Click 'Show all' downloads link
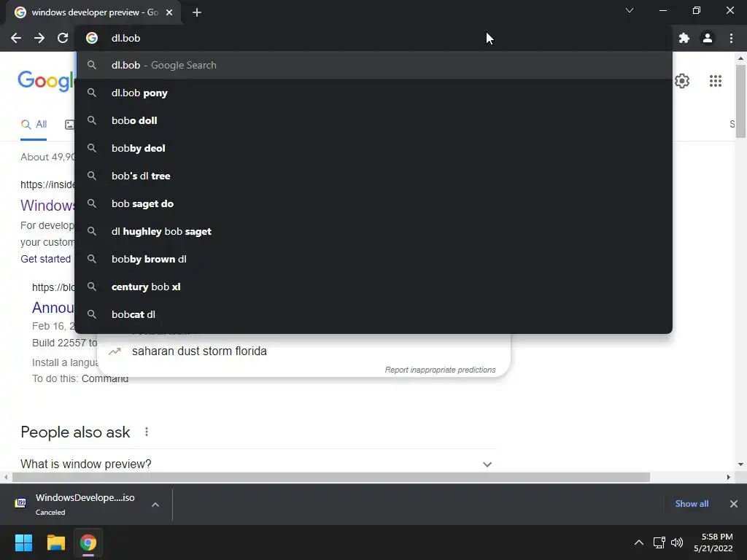 [692, 504]
